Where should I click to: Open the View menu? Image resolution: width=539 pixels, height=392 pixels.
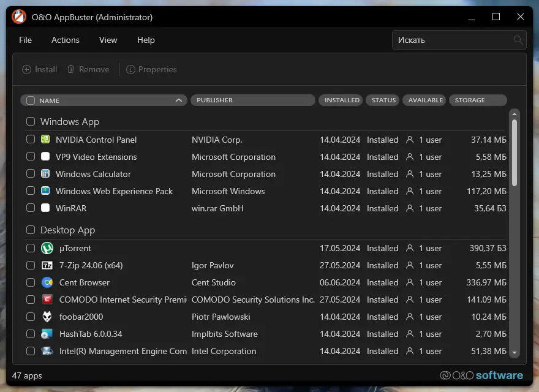click(108, 40)
